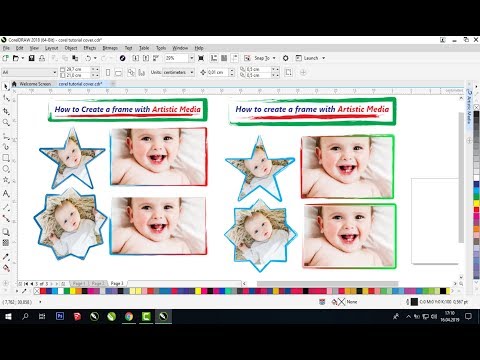Click the black outline color indicator
Image resolution: width=480 pixels, height=360 pixels.
(x=414, y=302)
